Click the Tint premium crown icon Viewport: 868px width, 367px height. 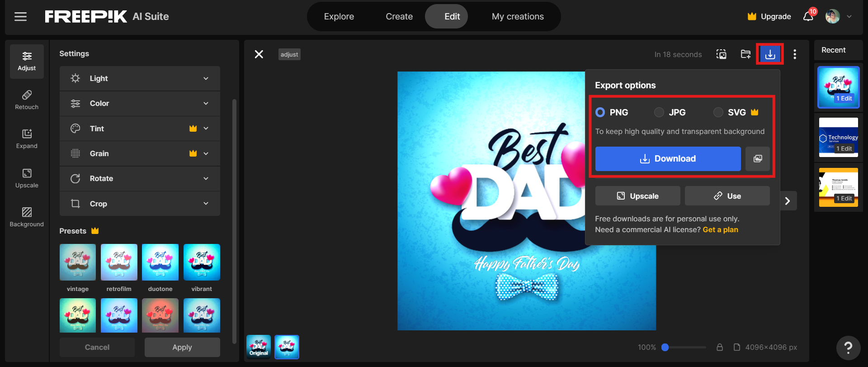pos(193,129)
